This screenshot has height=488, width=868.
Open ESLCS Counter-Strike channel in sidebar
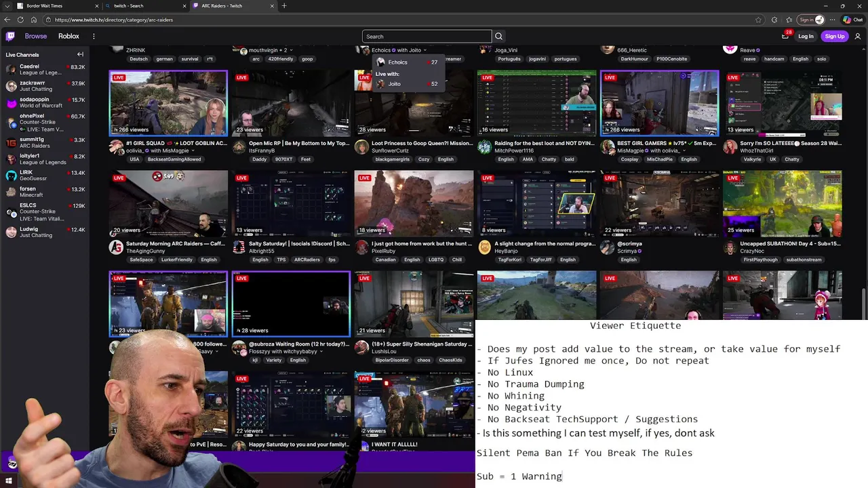(44, 211)
